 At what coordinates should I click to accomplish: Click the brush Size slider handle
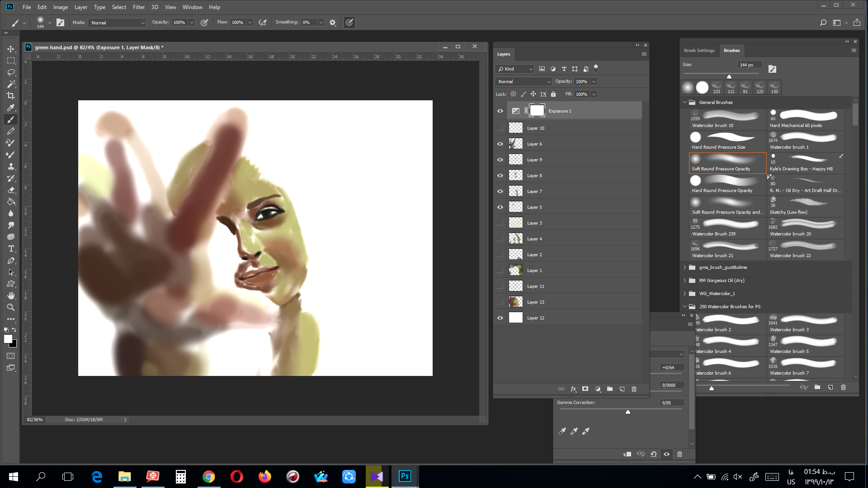pos(729,76)
